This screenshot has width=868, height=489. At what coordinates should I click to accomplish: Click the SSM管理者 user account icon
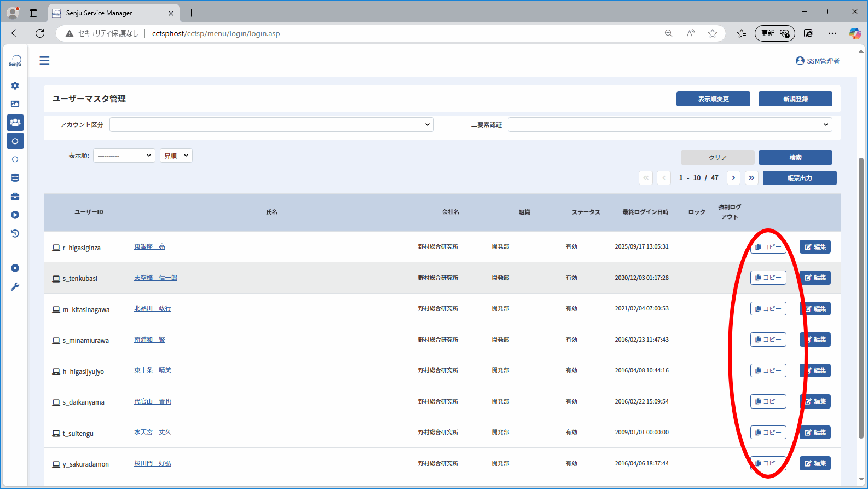[x=800, y=61]
